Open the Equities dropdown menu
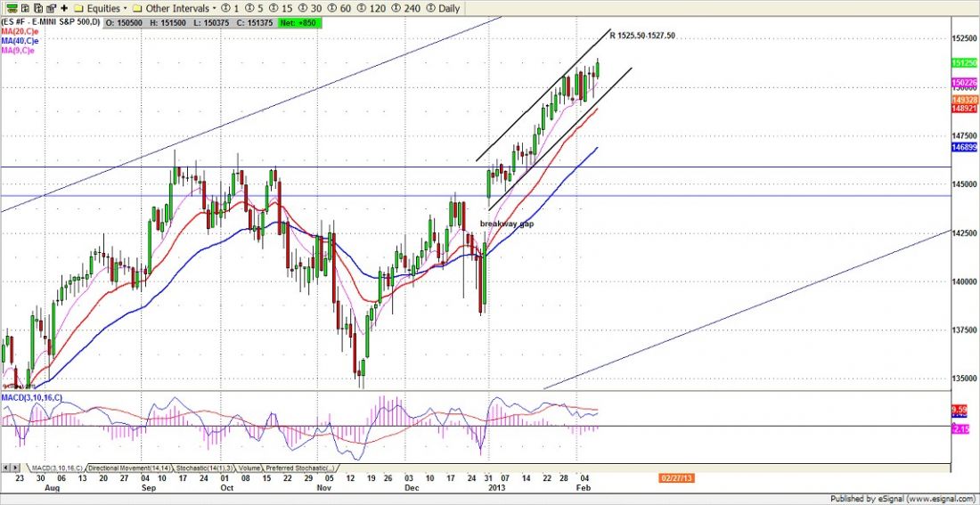Image resolution: width=980 pixels, height=505 pixels. [102, 8]
